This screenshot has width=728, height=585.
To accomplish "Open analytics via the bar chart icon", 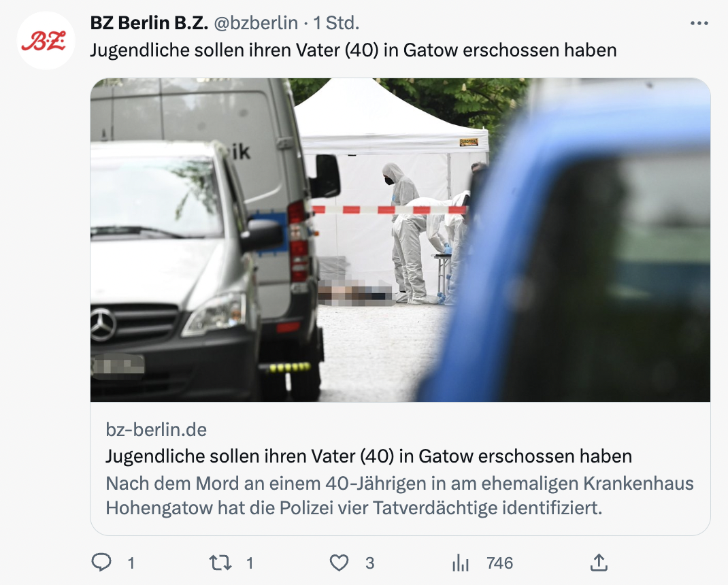I will pos(461,563).
